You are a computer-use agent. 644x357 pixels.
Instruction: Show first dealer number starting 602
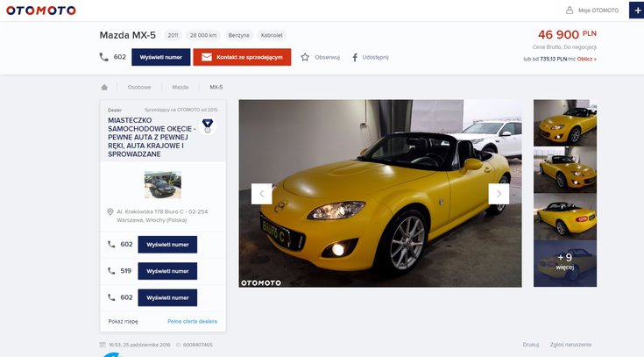coord(167,245)
